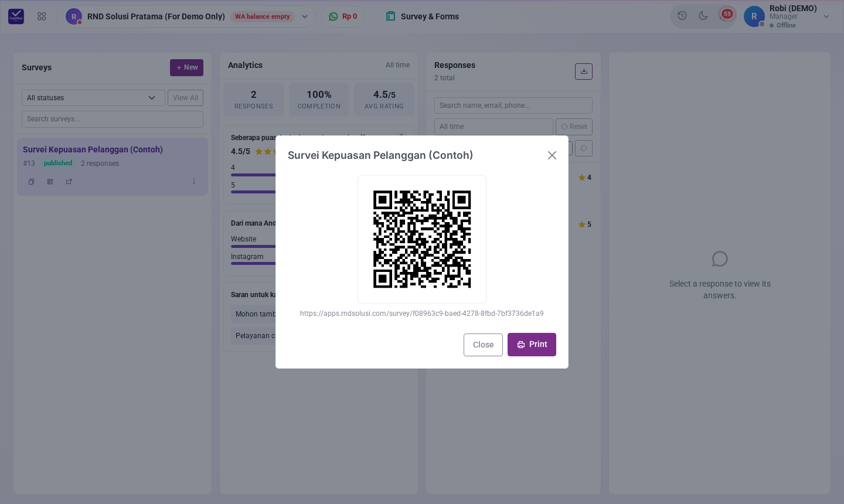Click the Reset filter button
Viewport: 844px width, 504px height.
coord(574,127)
